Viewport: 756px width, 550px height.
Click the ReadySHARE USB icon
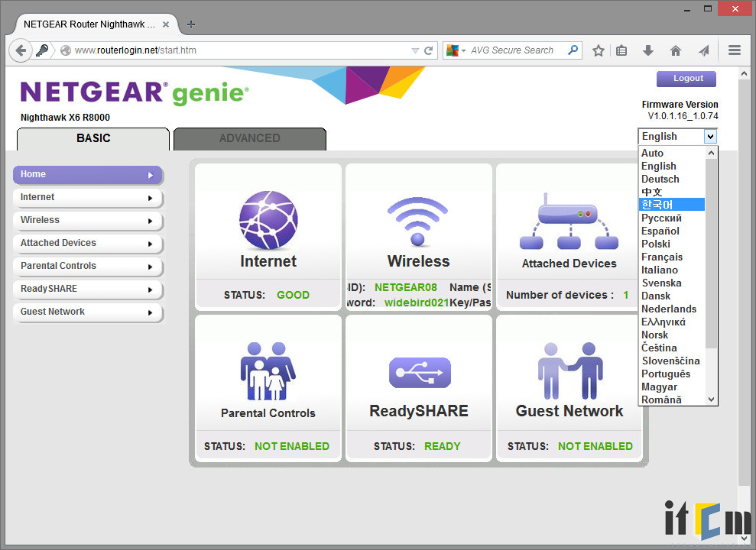[x=420, y=373]
